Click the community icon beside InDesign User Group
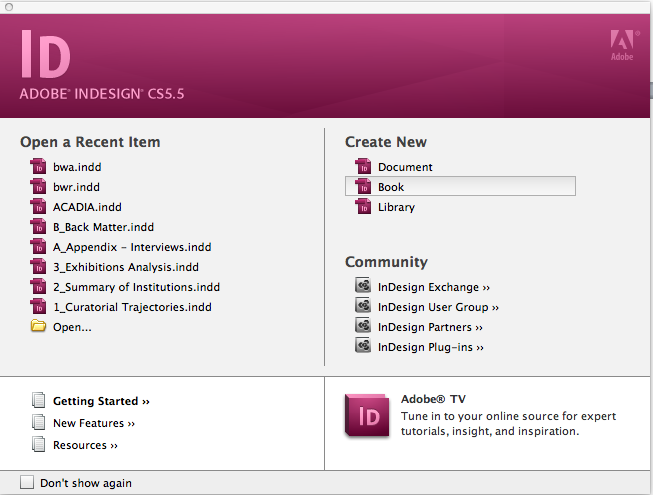This screenshot has height=495, width=653. tap(363, 306)
